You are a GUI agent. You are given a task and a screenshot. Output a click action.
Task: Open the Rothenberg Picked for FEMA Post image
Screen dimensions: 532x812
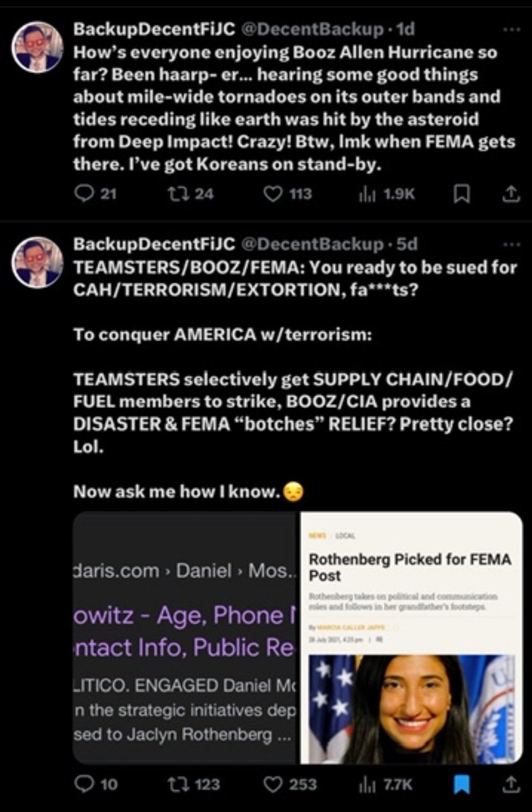(412, 637)
